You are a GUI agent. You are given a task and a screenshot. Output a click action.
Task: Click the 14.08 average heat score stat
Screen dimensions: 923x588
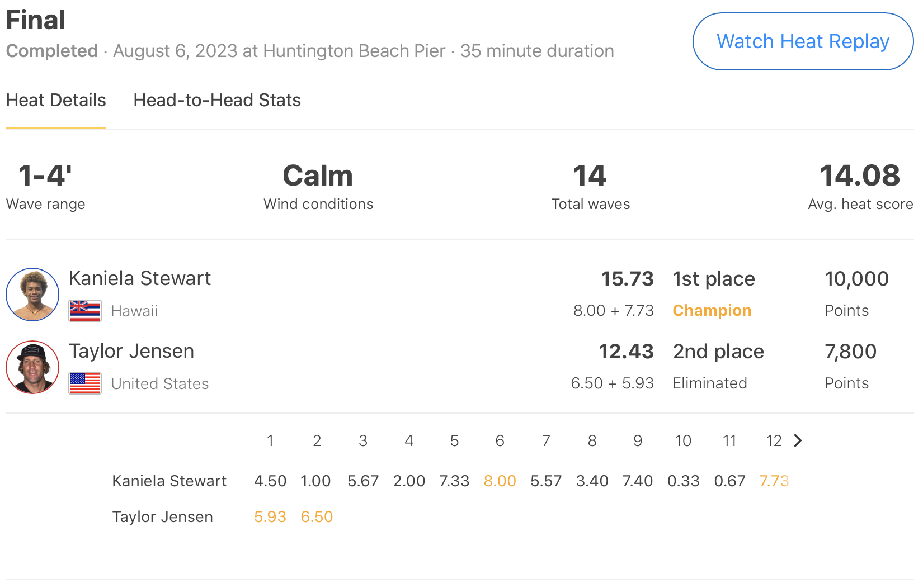tap(860, 176)
